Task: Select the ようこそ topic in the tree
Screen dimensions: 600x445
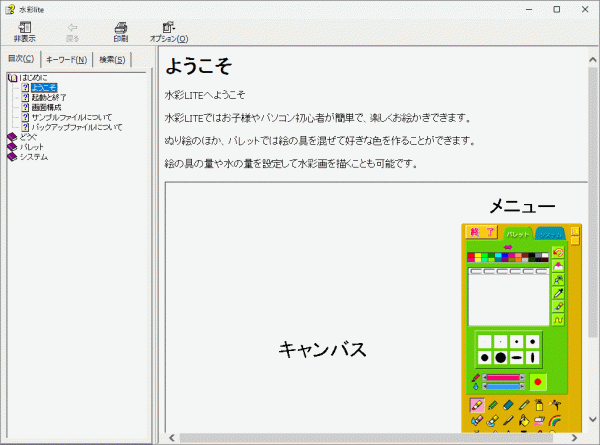Action: (x=44, y=88)
